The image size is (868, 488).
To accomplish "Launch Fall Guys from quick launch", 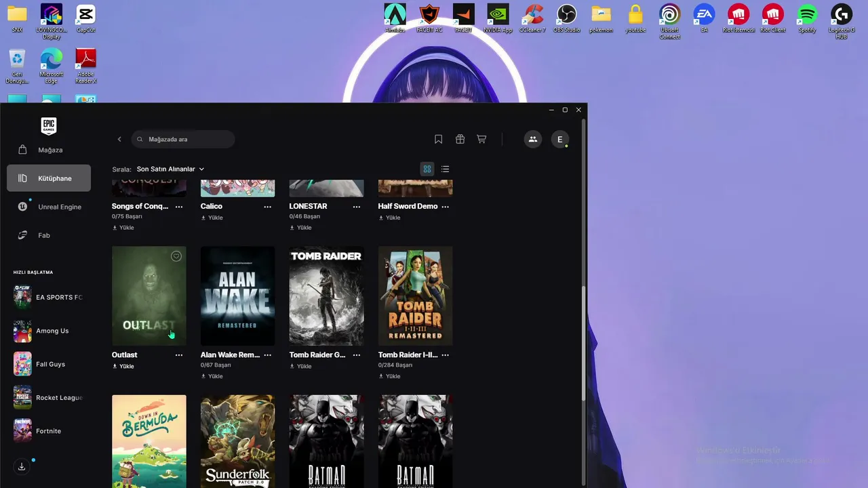I will point(49,364).
